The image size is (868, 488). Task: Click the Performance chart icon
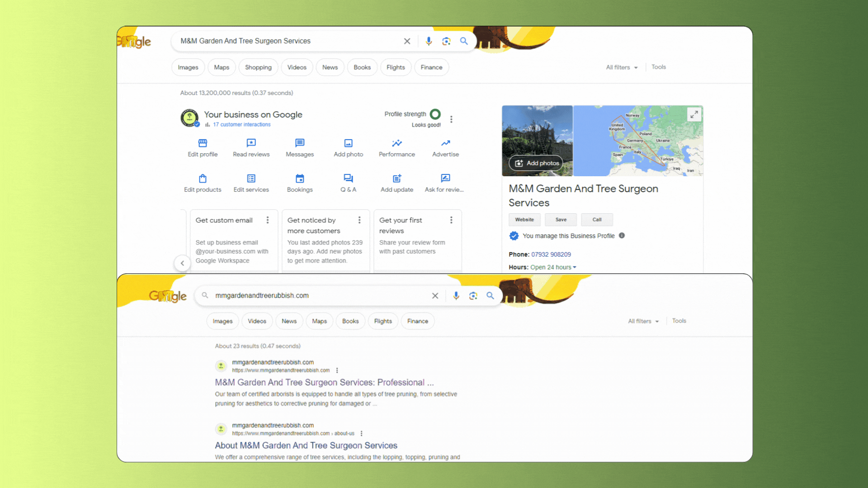(396, 143)
